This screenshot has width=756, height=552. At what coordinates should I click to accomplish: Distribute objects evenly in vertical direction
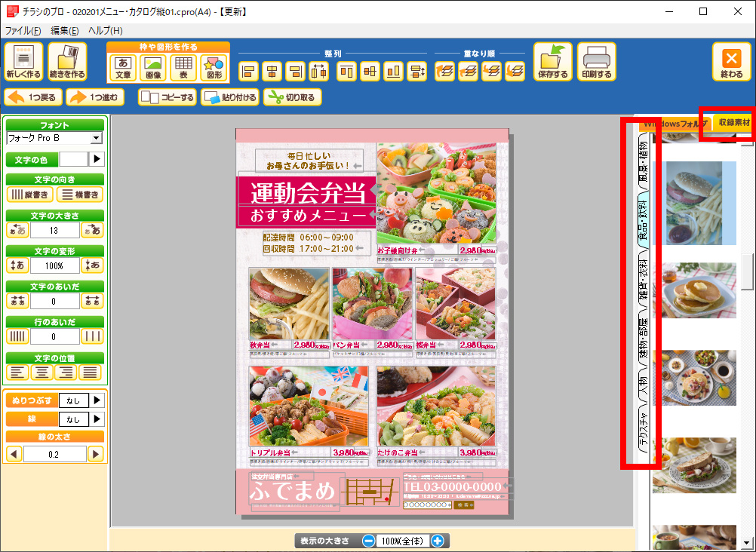416,72
